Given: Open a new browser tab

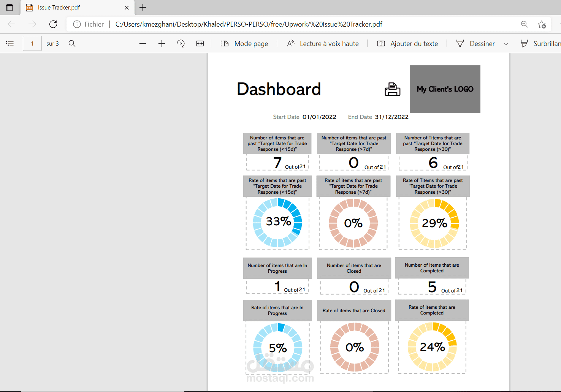Looking at the screenshot, I should [143, 8].
